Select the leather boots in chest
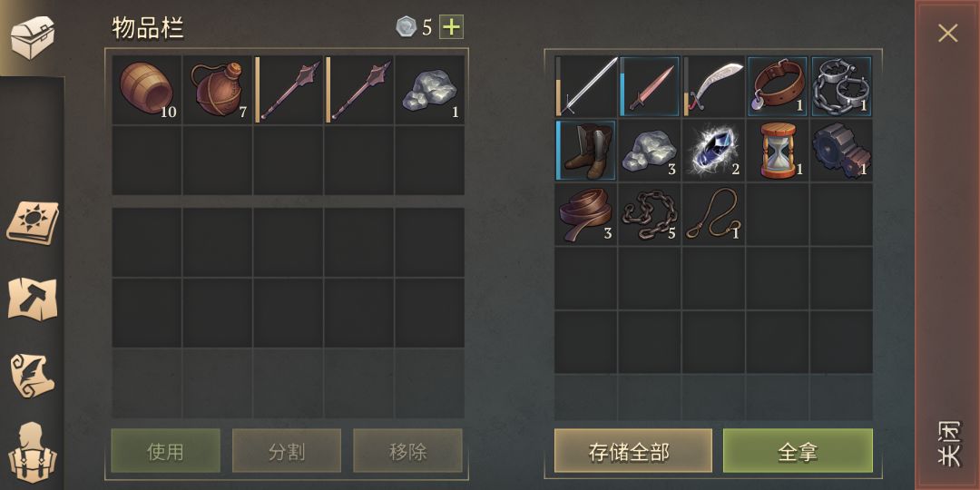Viewport: 980px width, 490px height. point(585,150)
